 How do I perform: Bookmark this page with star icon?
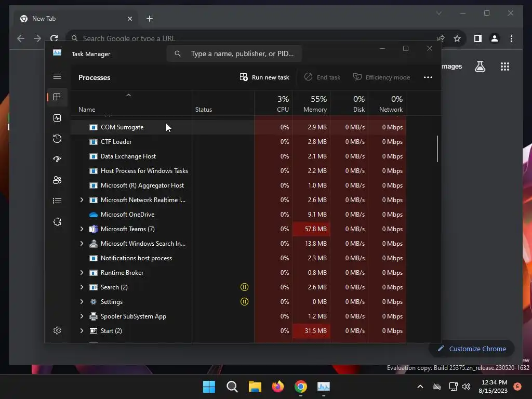(457, 38)
